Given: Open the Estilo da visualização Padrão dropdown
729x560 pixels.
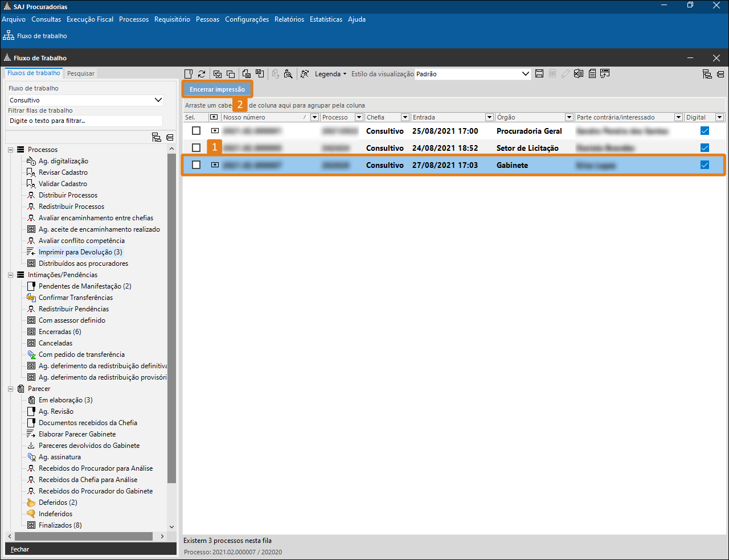Looking at the screenshot, I should click(525, 74).
